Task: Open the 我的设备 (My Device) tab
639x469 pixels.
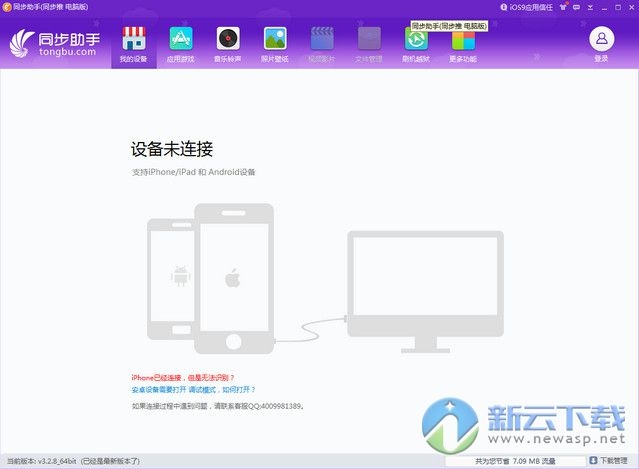Action: (x=134, y=45)
